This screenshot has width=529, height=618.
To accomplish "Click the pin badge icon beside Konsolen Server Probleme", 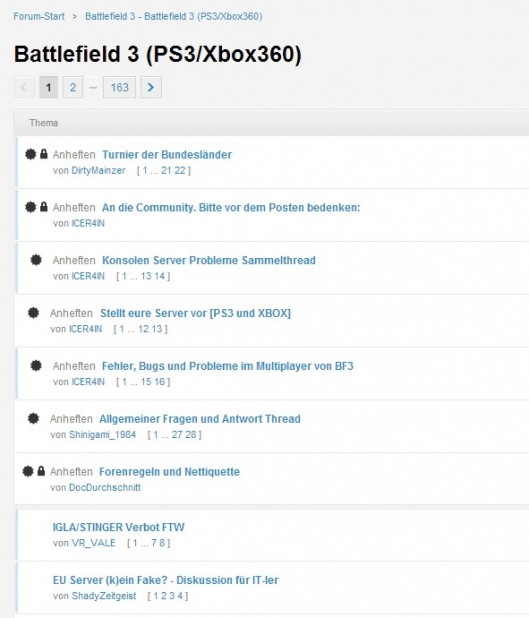I will coord(36,260).
